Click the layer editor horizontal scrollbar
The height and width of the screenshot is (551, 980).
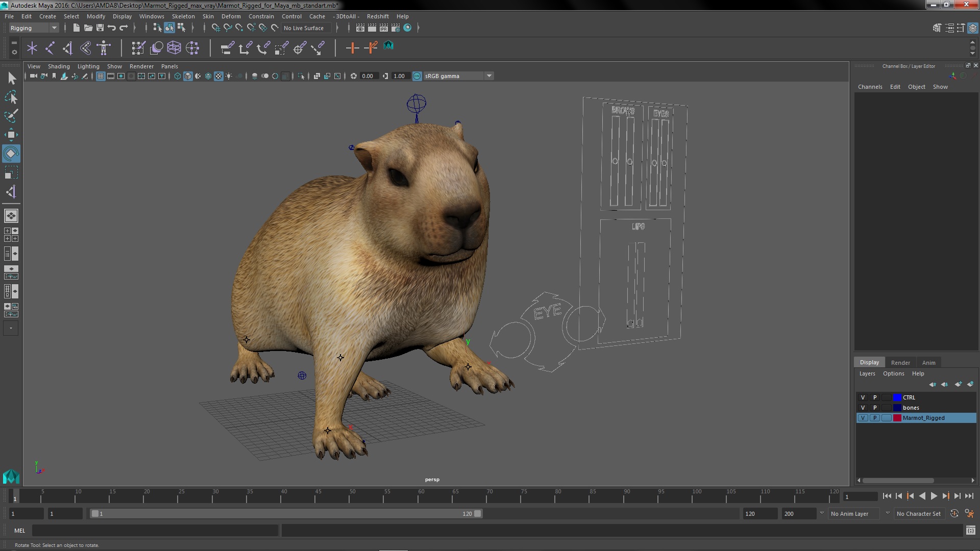click(898, 481)
